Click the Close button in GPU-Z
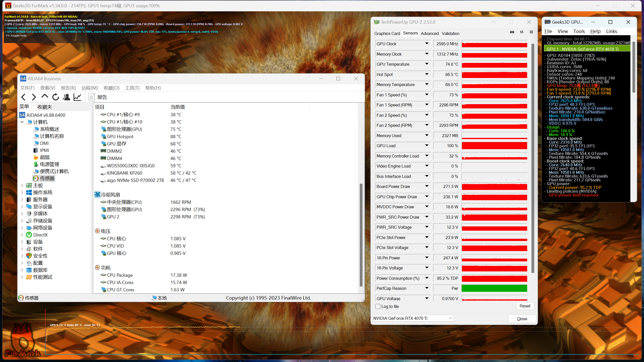The image size is (644, 362). tap(522, 318)
